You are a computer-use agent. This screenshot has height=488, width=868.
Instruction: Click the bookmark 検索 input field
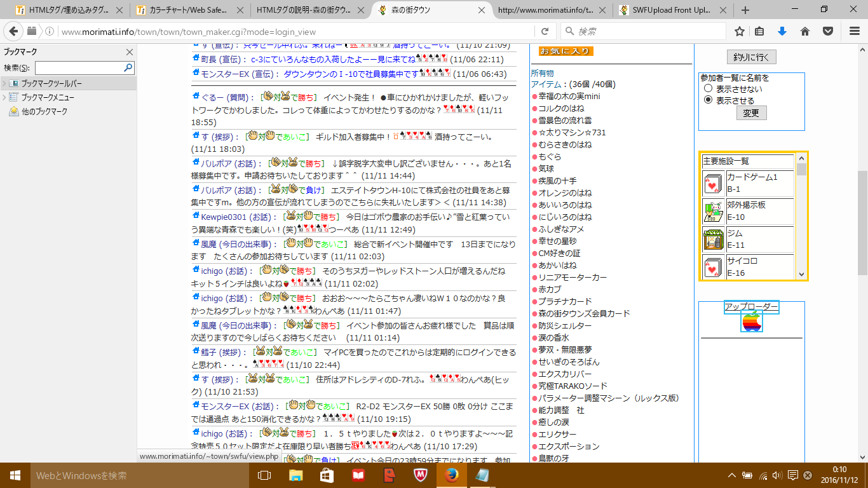[x=79, y=67]
